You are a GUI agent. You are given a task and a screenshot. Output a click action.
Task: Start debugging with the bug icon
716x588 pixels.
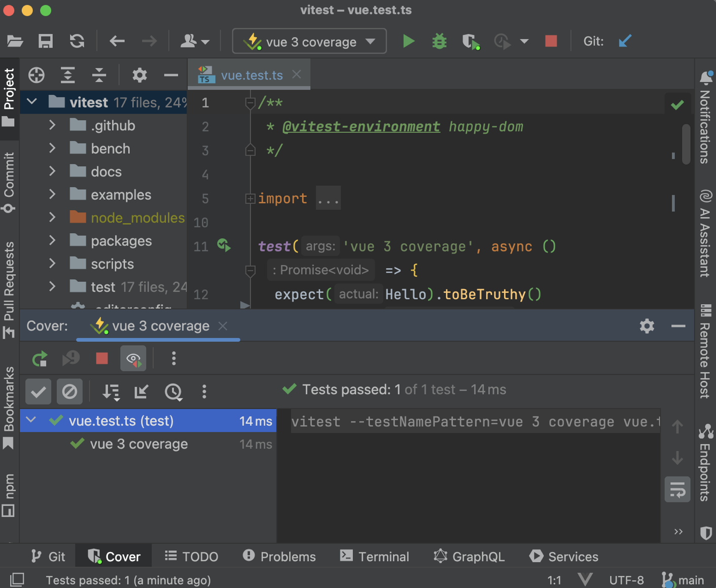pyautogui.click(x=439, y=41)
